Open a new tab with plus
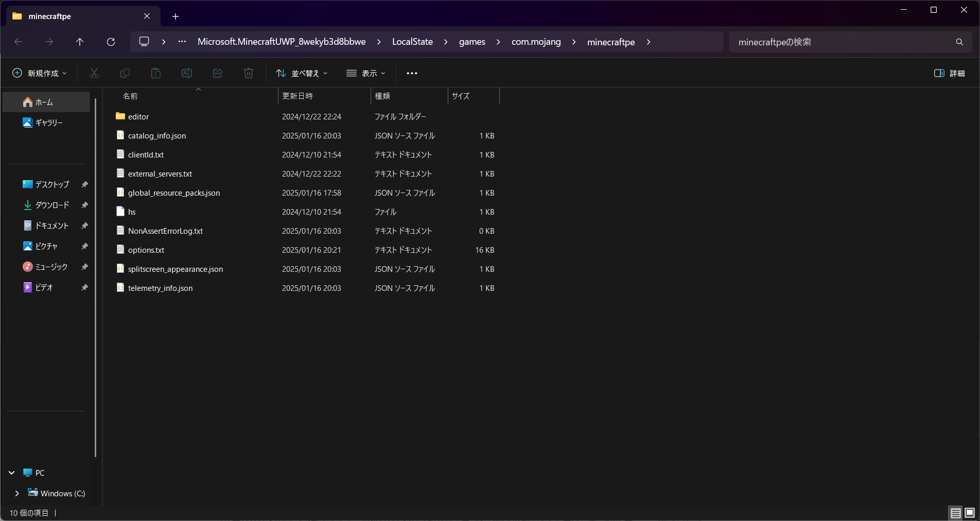The image size is (980, 521). (176, 16)
